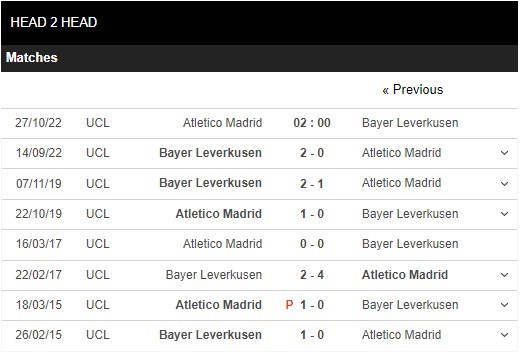Expand the 26/02/15 match row chevron
The image size is (526, 362).
[504, 335]
